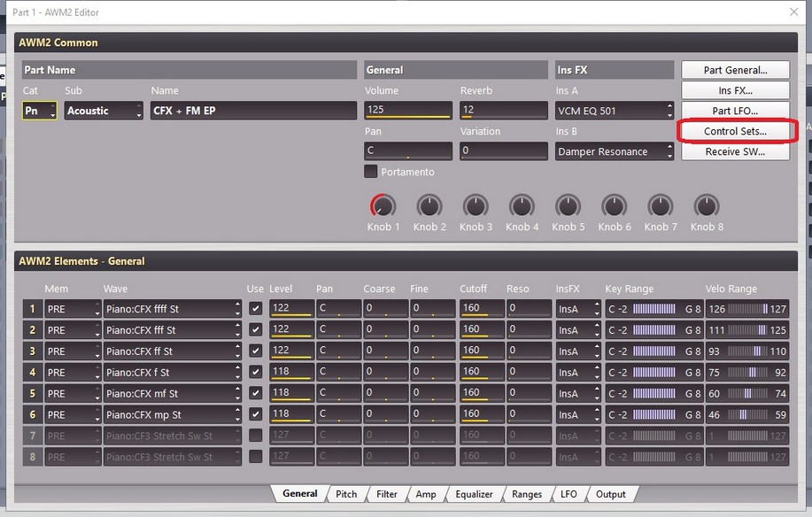Select element 1 row number button

click(32, 309)
